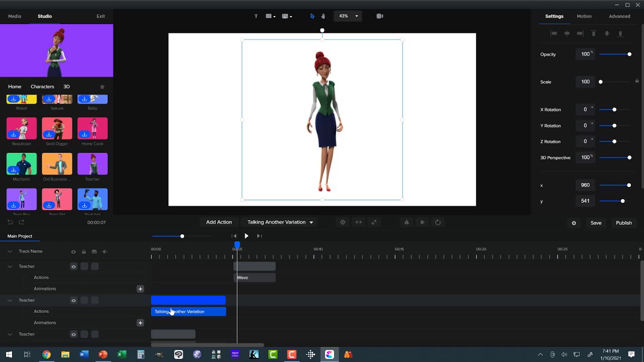Viewport: 644px width, 362px height.
Task: Open the 3D category tab
Action: coord(66,86)
